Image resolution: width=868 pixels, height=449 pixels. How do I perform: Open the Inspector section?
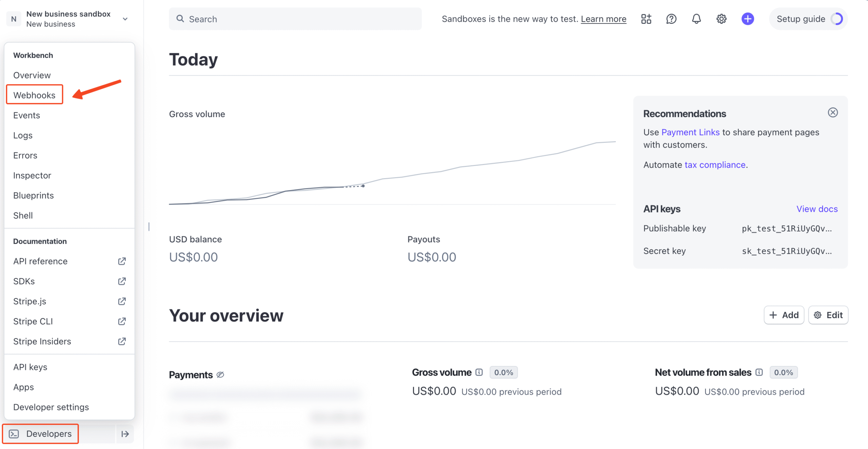[x=32, y=175]
